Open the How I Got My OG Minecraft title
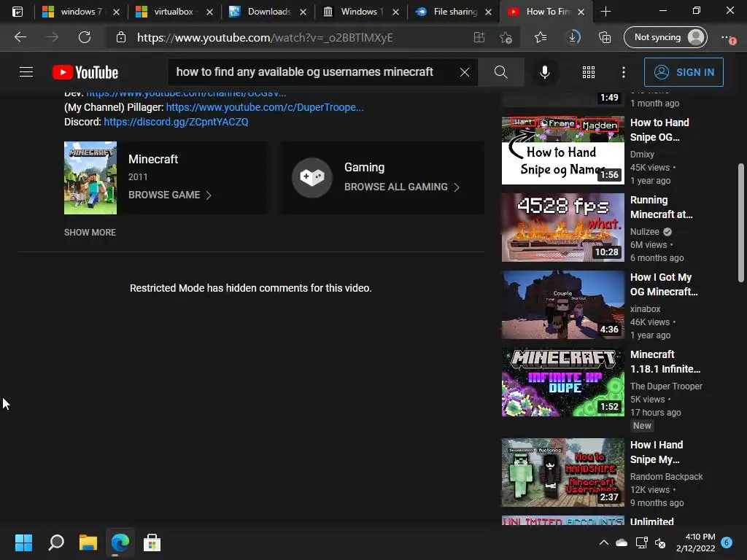The height and width of the screenshot is (560, 747). [664, 284]
